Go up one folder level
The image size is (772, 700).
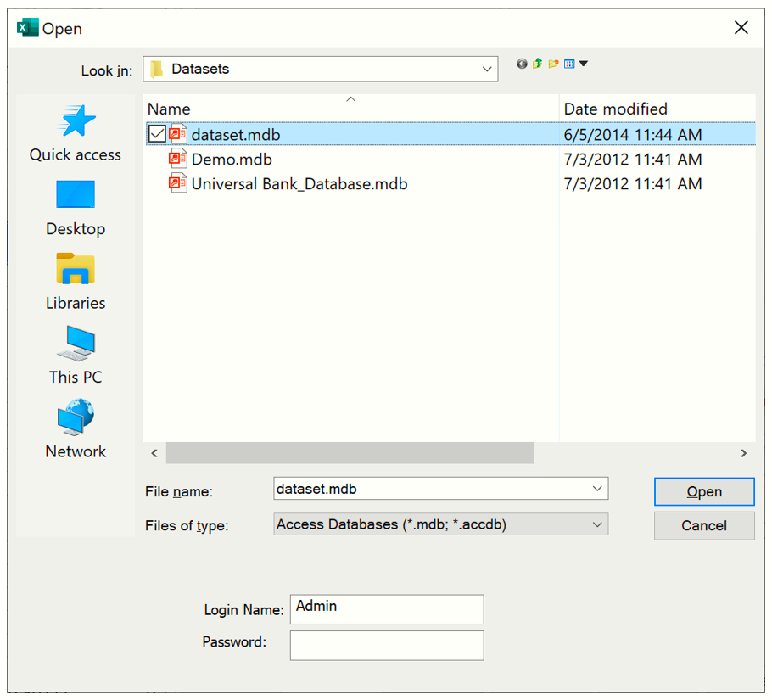coord(537,64)
